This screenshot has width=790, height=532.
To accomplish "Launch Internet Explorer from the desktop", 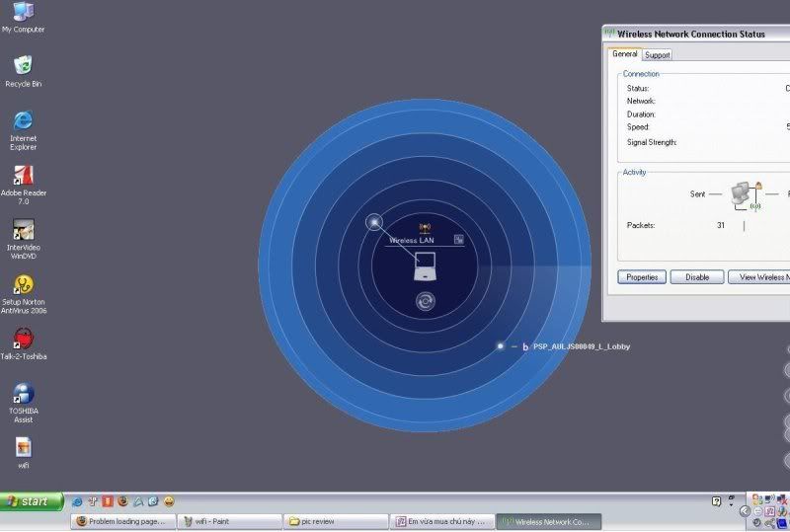I will pyautogui.click(x=23, y=120).
